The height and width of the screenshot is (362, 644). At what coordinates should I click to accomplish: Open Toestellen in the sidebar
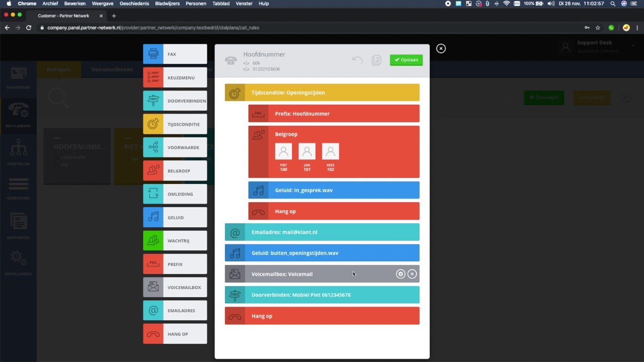click(18, 153)
